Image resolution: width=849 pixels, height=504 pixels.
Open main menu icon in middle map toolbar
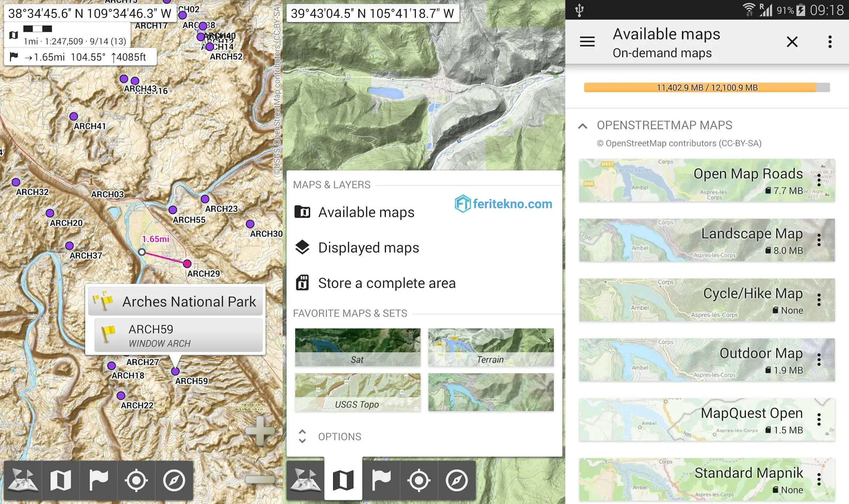[305, 480]
